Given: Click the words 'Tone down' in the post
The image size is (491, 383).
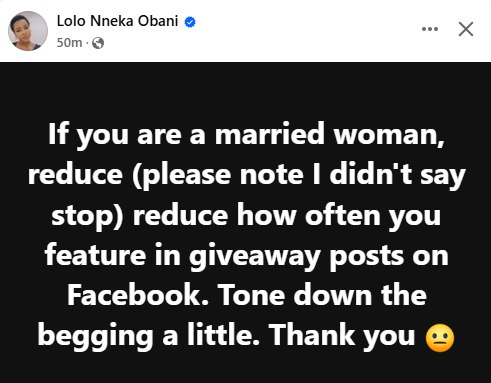Looking at the screenshot, I should [x=295, y=295].
